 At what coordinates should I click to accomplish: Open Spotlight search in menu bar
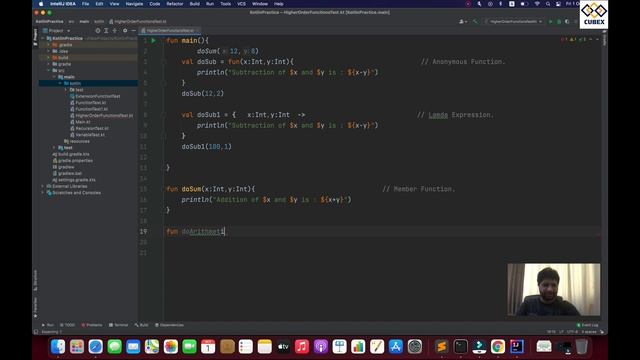pyautogui.click(x=548, y=4)
